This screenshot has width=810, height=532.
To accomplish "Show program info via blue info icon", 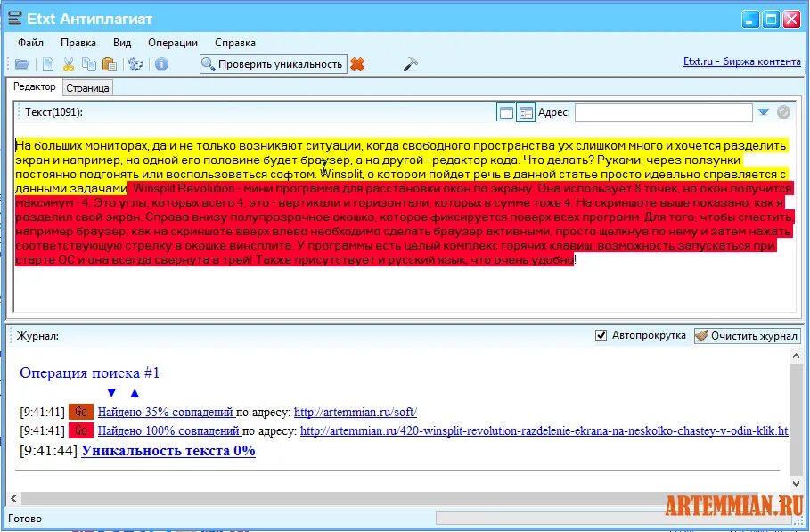I will (x=161, y=64).
